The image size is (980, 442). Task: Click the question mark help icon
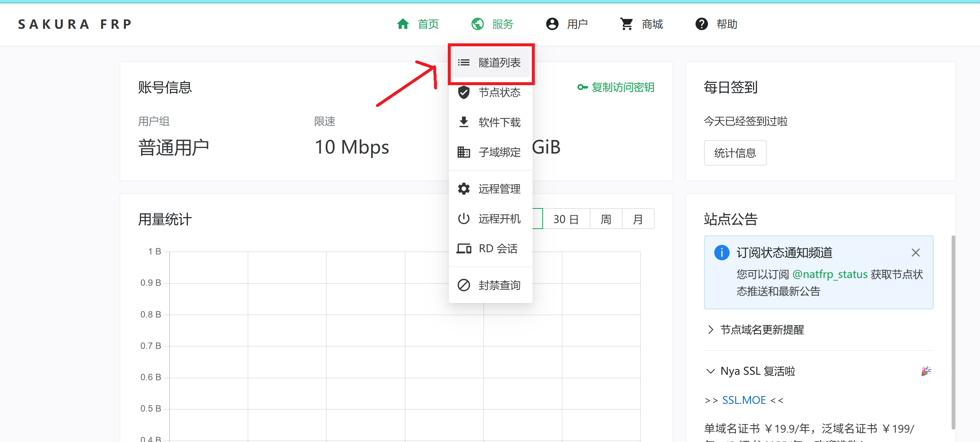point(701,24)
